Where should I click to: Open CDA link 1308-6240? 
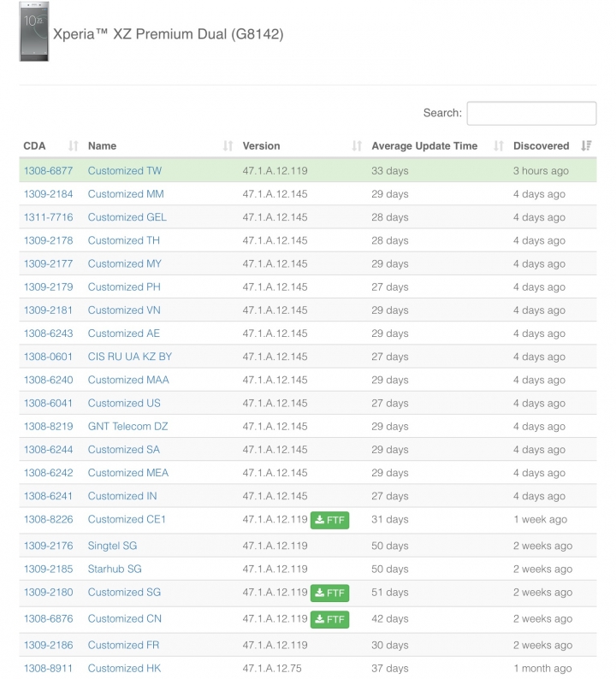[48, 380]
